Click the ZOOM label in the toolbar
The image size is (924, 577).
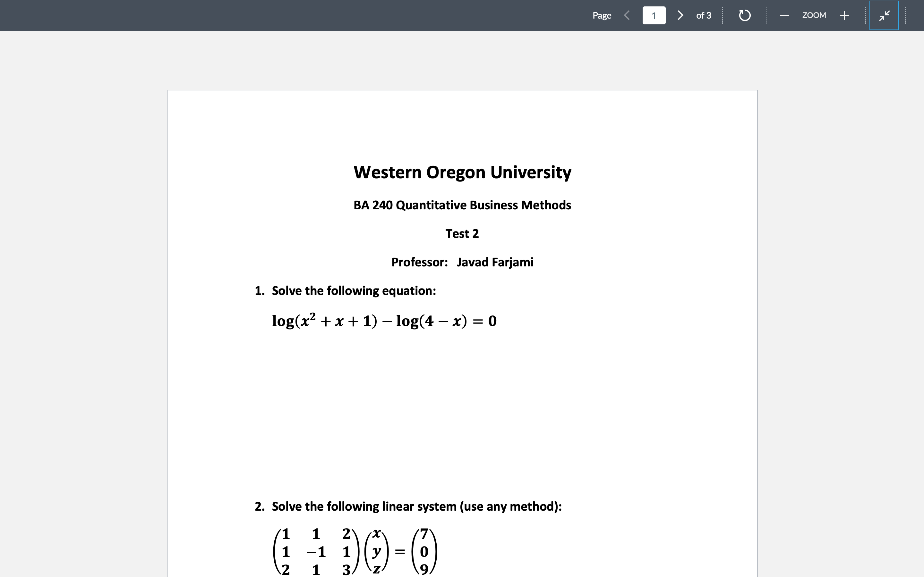[814, 15]
